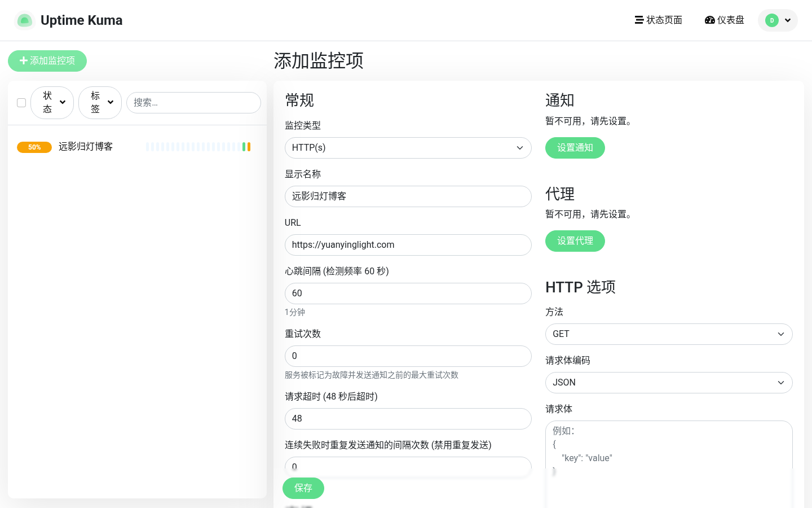Click the heartbeat bar of 远影归灯博客
The height and width of the screenshot is (508, 812).
pyautogui.click(x=198, y=147)
